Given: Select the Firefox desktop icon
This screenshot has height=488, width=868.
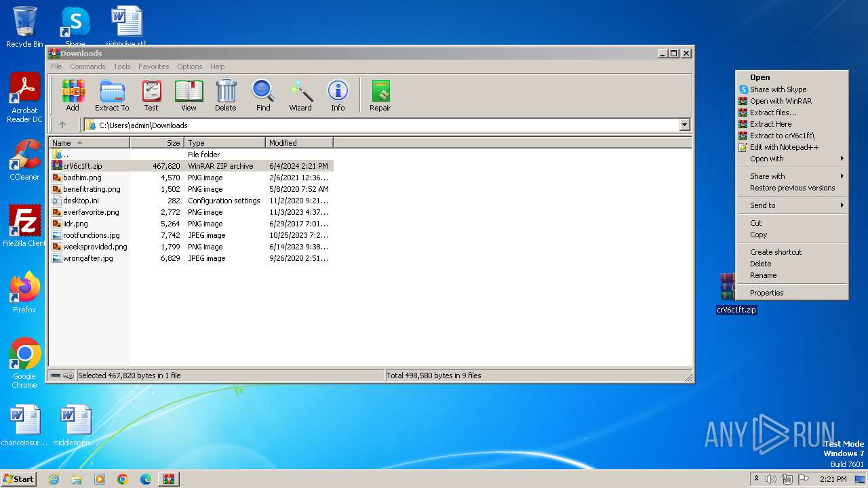Looking at the screenshot, I should point(24,293).
